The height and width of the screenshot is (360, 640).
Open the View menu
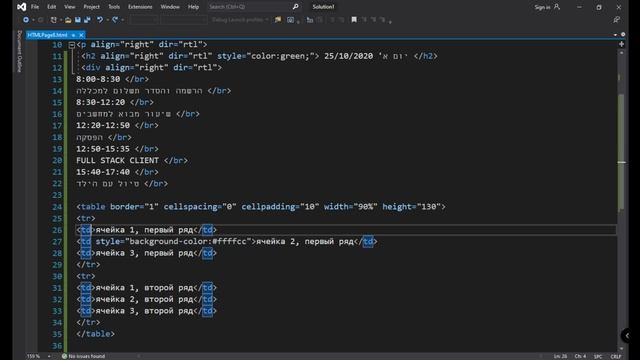pyautogui.click(x=70, y=7)
